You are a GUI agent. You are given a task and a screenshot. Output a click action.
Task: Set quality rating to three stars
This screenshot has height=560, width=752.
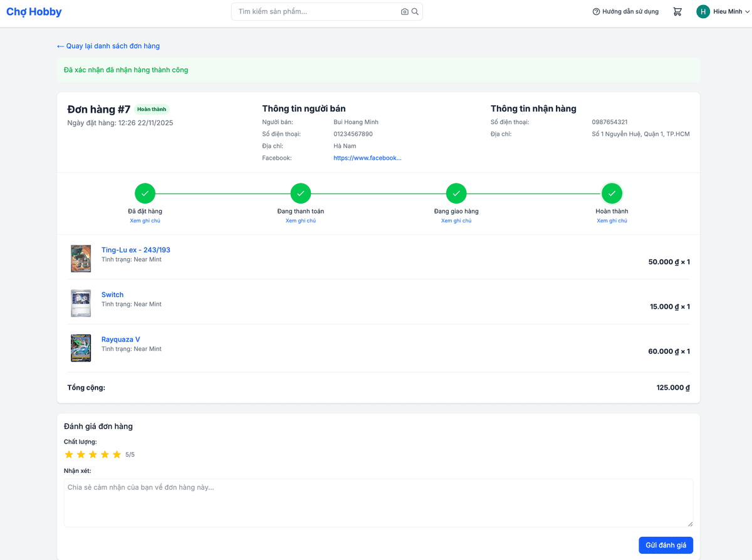click(x=93, y=455)
